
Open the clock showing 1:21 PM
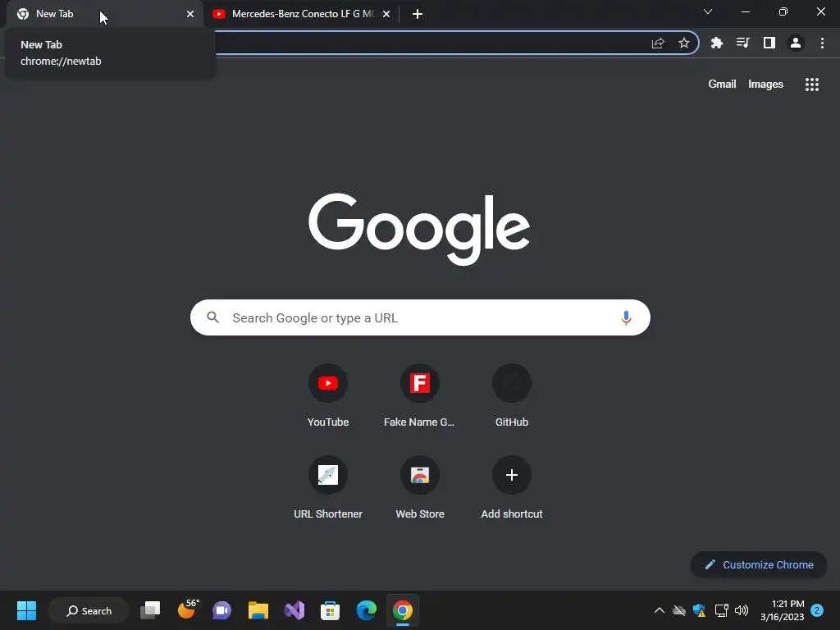click(x=782, y=610)
